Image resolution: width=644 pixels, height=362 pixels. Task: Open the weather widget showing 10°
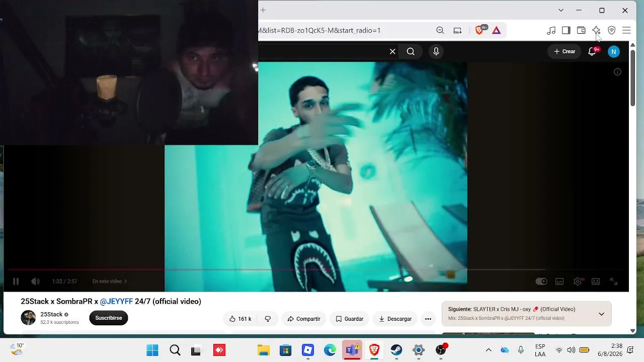pyautogui.click(x=17, y=349)
